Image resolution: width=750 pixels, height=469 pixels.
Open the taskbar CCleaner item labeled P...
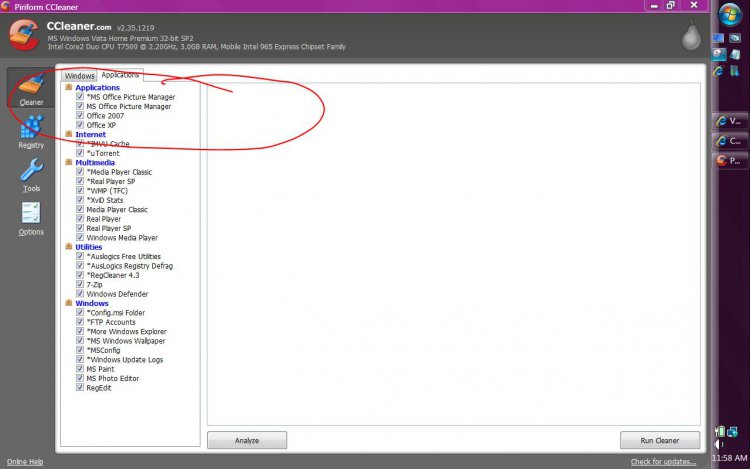pos(730,160)
